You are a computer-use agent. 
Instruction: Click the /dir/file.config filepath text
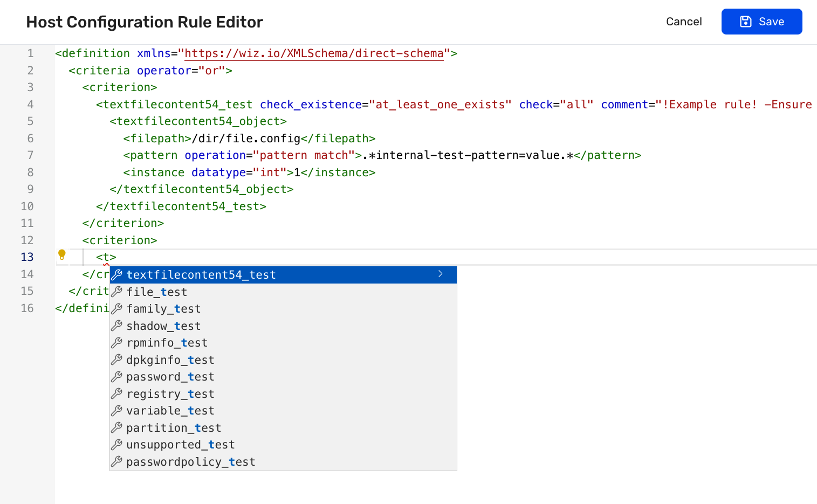[x=246, y=139]
